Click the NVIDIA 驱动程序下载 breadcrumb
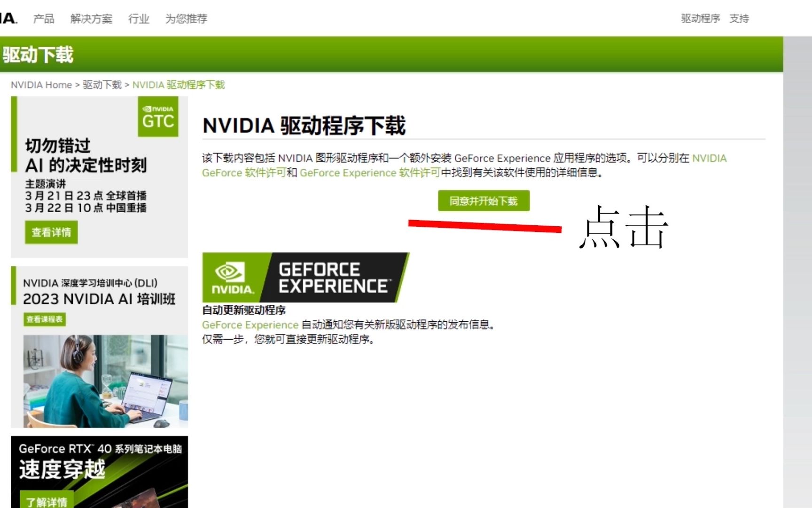 click(x=179, y=85)
